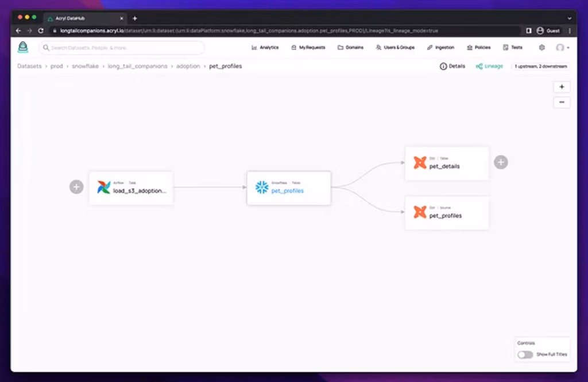Open the Ingestion page
Viewport: 588px width, 382px height.
[440, 48]
